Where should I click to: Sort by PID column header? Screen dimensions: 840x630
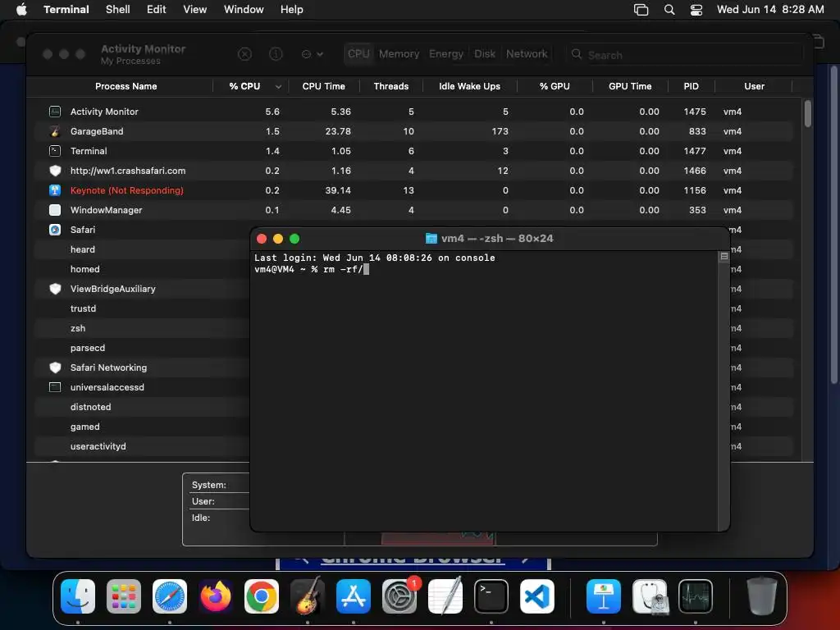coord(691,86)
